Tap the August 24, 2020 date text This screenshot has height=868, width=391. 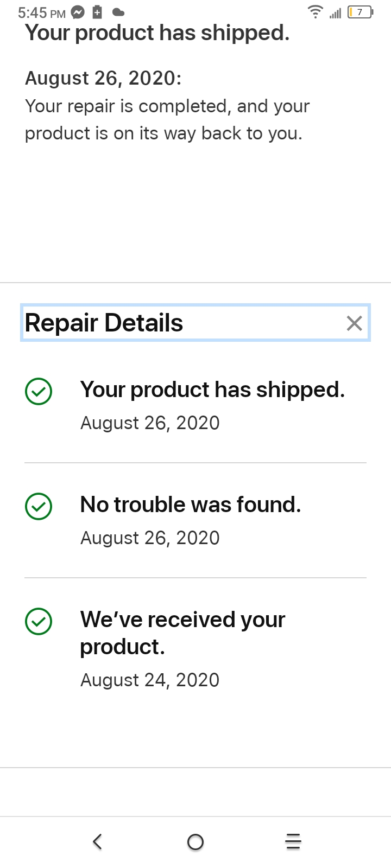[150, 680]
